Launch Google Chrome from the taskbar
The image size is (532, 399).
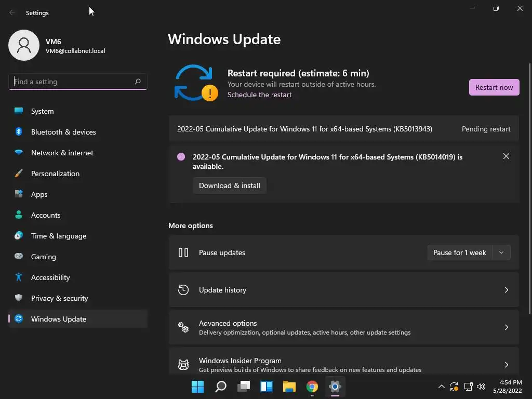pyautogui.click(x=312, y=387)
